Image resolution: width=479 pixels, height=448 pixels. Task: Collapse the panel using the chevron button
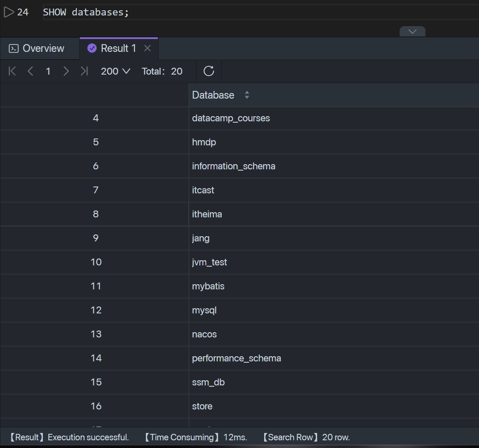[x=412, y=32]
